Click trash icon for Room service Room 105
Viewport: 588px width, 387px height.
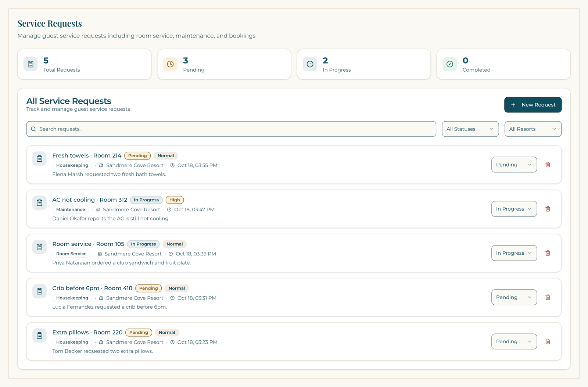pos(548,253)
